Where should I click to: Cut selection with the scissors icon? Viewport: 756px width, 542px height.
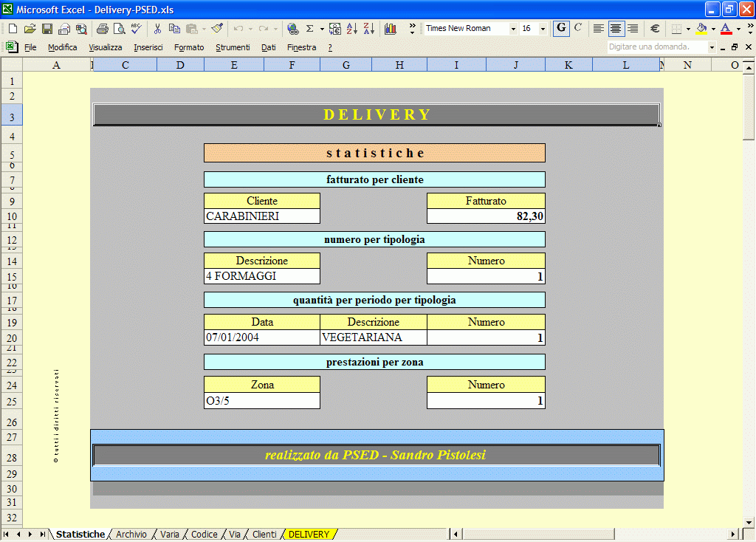click(x=157, y=29)
